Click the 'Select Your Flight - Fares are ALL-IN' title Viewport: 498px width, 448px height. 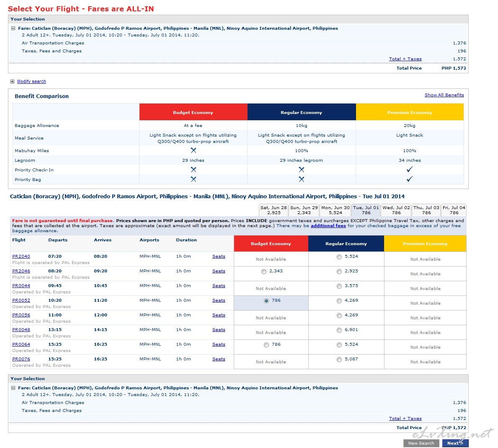click(x=81, y=9)
